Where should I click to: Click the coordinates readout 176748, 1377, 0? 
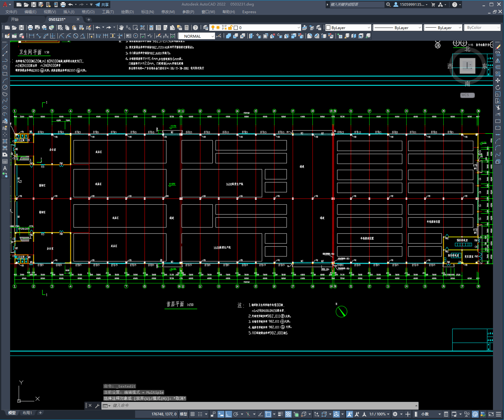pyautogui.click(x=164, y=414)
